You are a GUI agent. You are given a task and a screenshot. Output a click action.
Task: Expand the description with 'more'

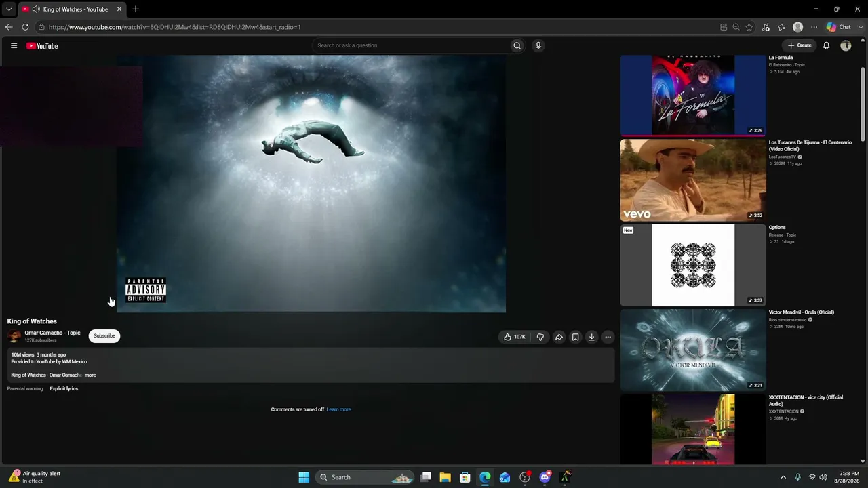click(90, 375)
